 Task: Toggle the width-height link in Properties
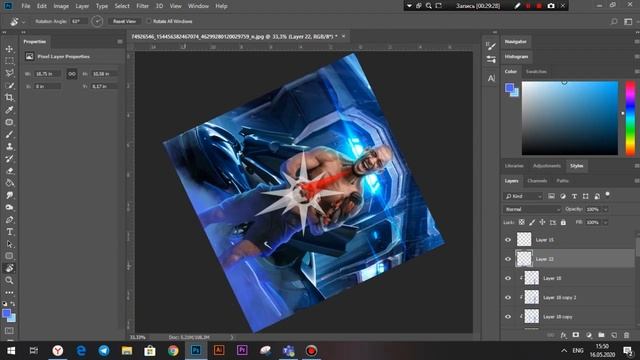(x=72, y=74)
